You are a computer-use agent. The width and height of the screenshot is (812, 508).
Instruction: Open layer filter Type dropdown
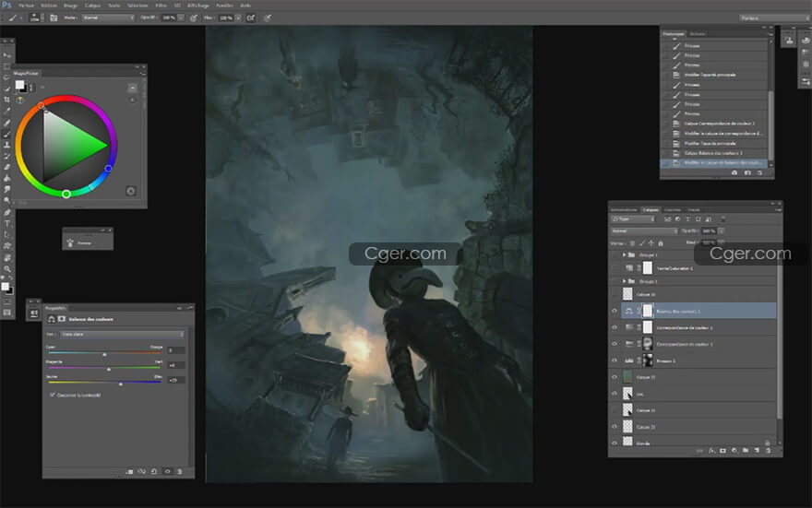[x=633, y=219]
